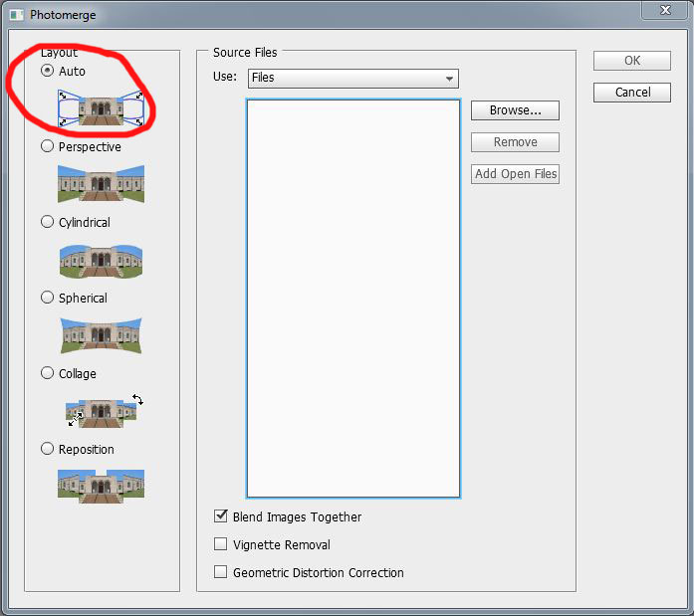The height and width of the screenshot is (616, 694).
Task: Confirm with the OK button
Action: pos(632,61)
